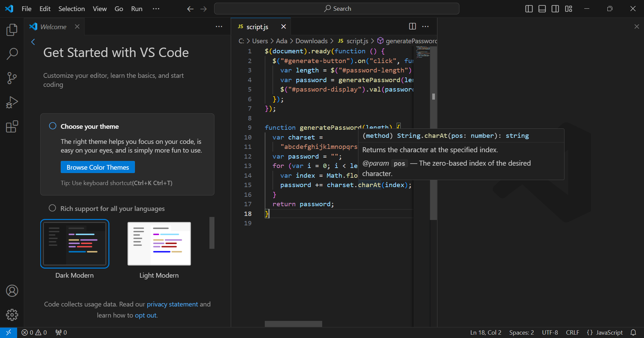Open the Extensions view icon
The height and width of the screenshot is (338, 644).
pyautogui.click(x=12, y=126)
